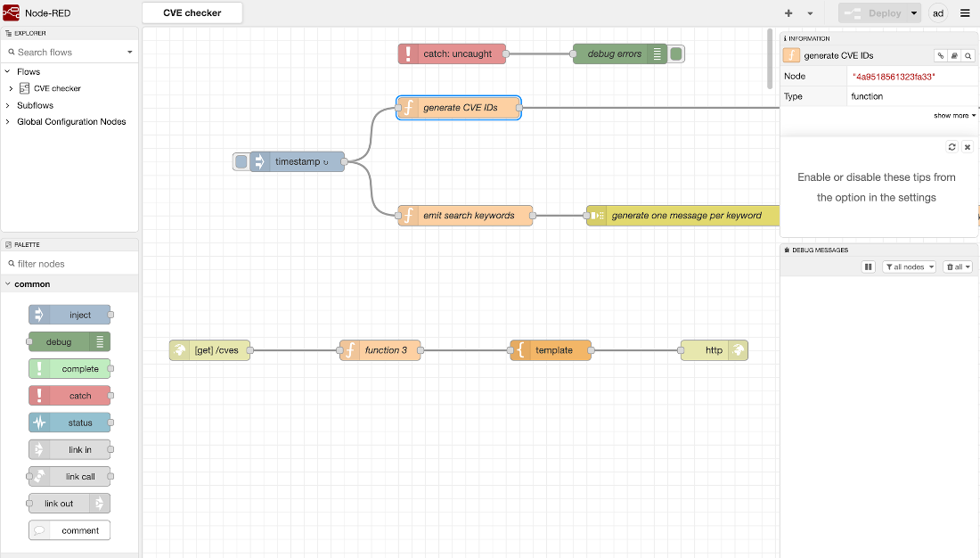The width and height of the screenshot is (980, 558).
Task: Open the 'all nodes' debug filter dropdown
Action: [910, 267]
